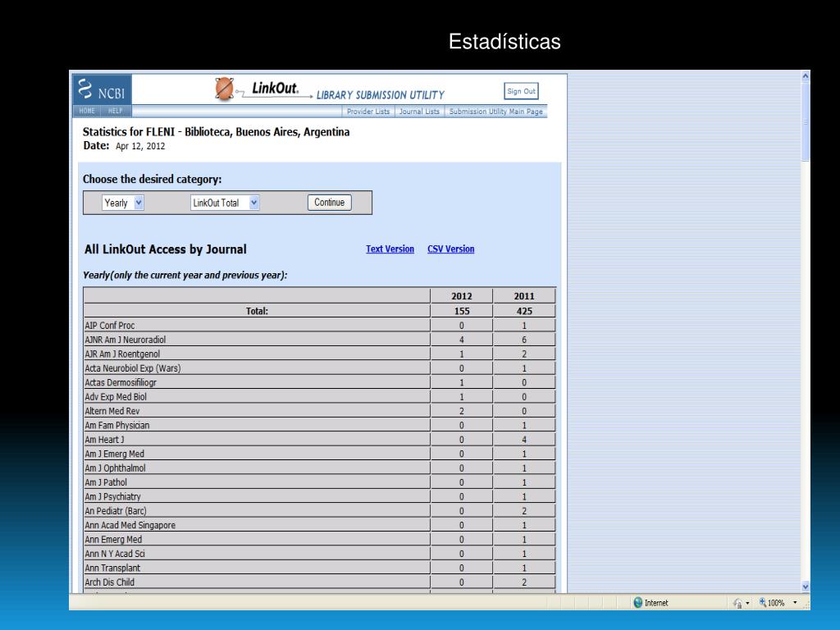Click the Estadísticas slide title
840x630 pixels.
[504, 42]
